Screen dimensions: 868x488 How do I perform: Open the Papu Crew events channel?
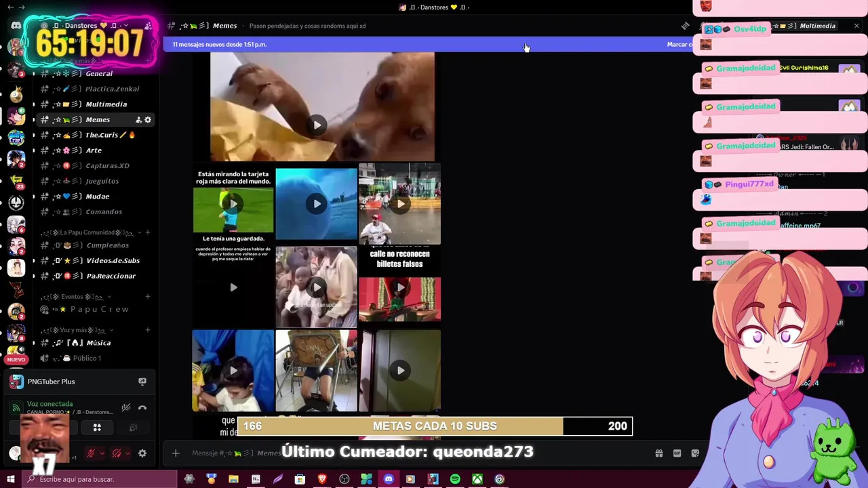[x=96, y=310]
